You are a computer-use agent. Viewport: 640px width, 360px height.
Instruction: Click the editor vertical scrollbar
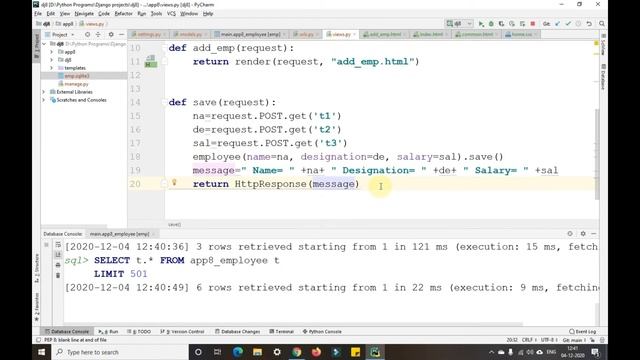pyautogui.click(x=597, y=155)
